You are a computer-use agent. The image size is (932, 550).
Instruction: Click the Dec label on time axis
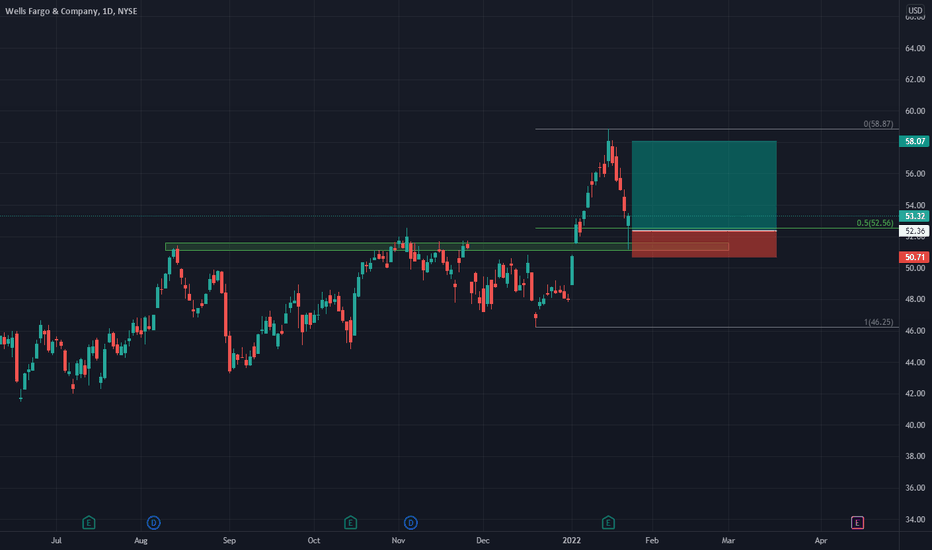(x=483, y=540)
